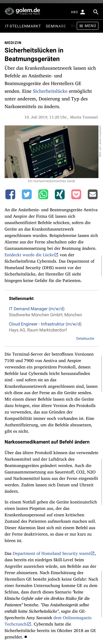The height and width of the screenshot is (644, 103).
Task: Open SEMINARE navigation item
Action: point(56,26)
